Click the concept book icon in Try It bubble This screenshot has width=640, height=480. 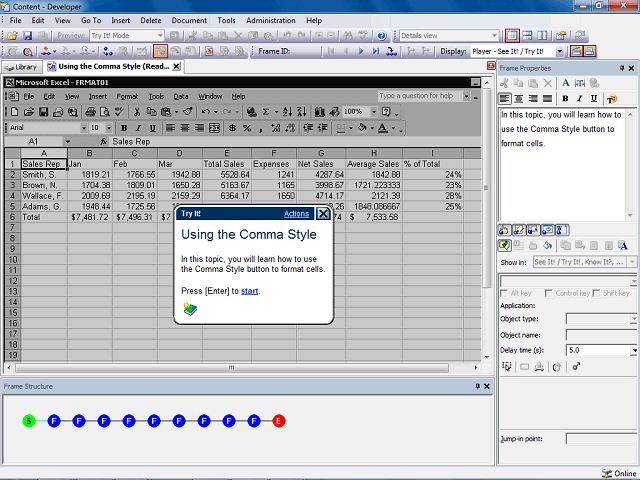190,309
